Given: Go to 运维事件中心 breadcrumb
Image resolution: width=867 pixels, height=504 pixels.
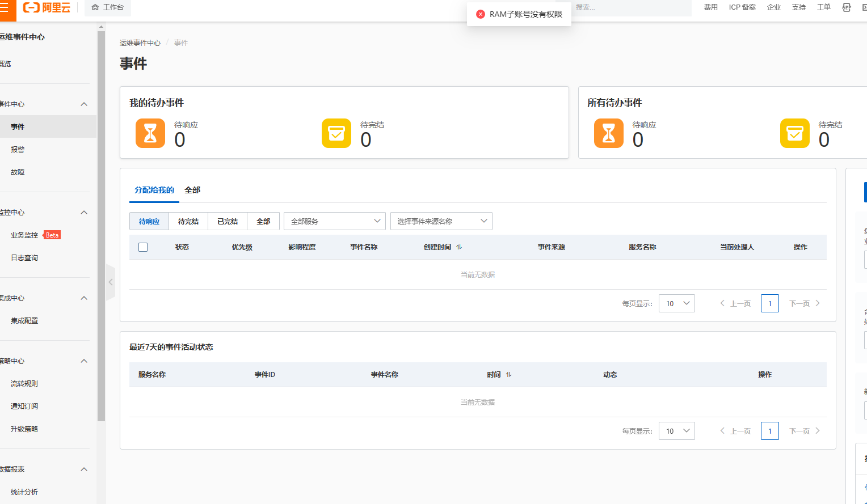Looking at the screenshot, I should tap(140, 43).
